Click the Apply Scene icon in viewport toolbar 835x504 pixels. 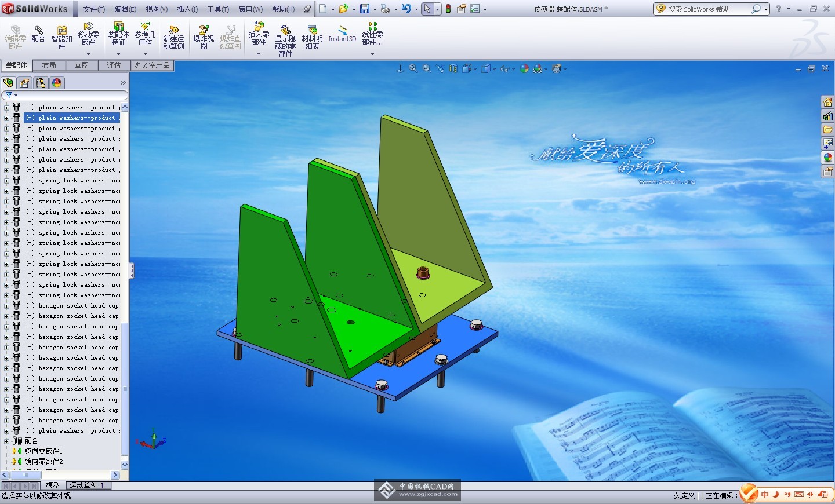tap(538, 68)
